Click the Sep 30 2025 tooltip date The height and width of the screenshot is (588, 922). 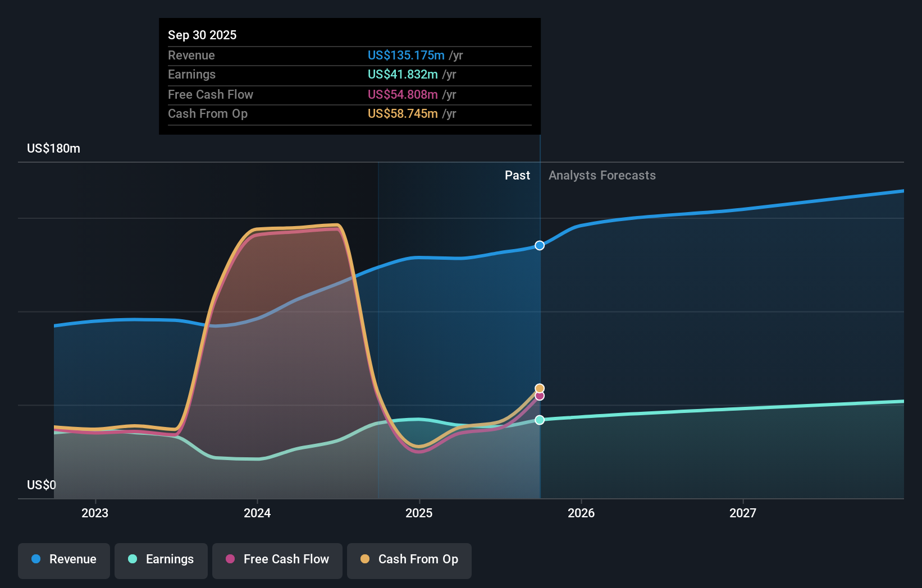(x=202, y=35)
